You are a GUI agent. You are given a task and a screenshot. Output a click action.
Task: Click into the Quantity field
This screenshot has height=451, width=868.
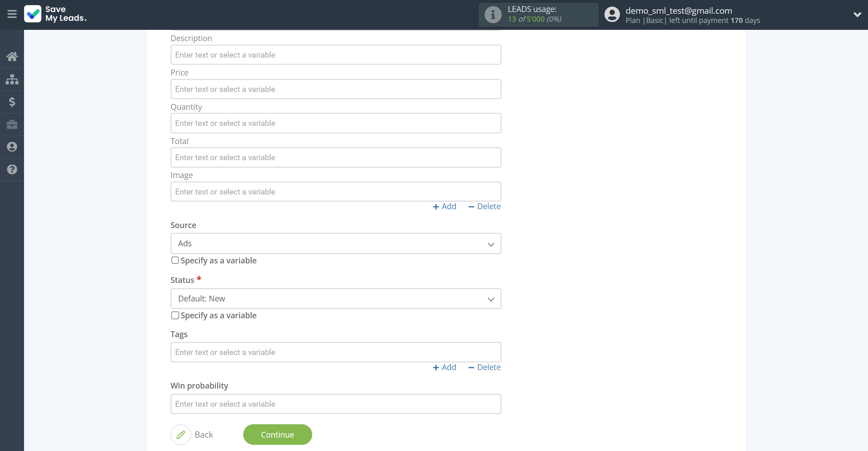[336, 123]
